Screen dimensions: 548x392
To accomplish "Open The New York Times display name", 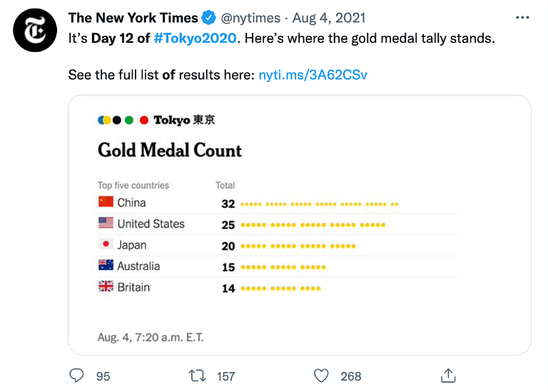I will point(133,18).
